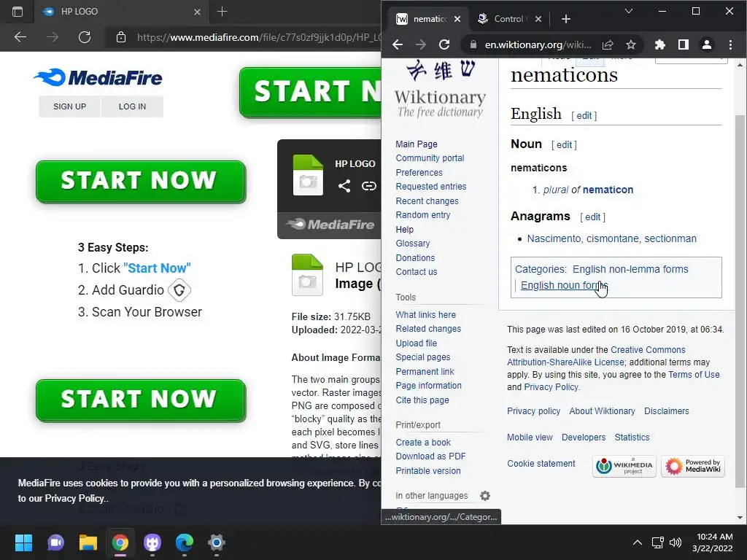Open the cismontane anagram link

[613, 238]
